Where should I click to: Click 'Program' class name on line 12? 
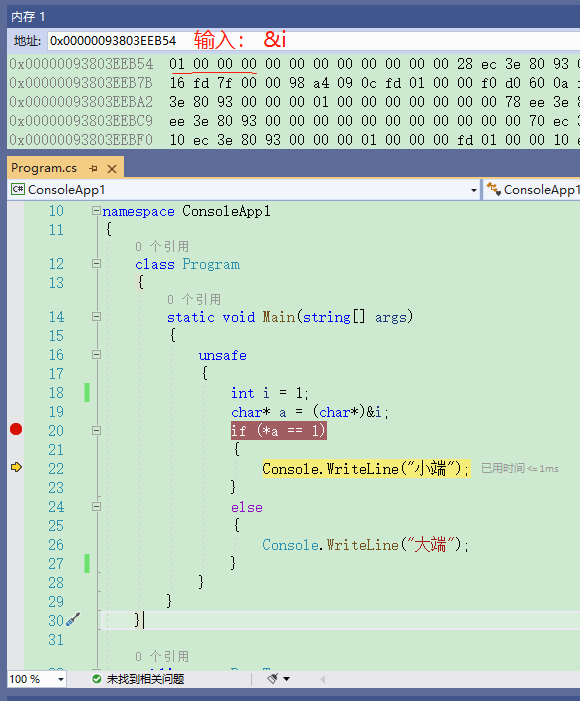211,264
